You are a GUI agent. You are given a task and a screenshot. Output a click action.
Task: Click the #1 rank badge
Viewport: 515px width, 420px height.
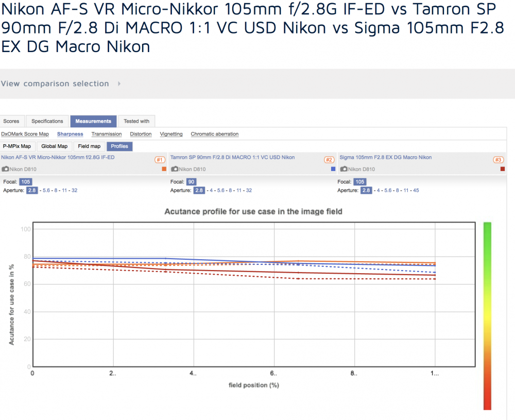tap(160, 160)
